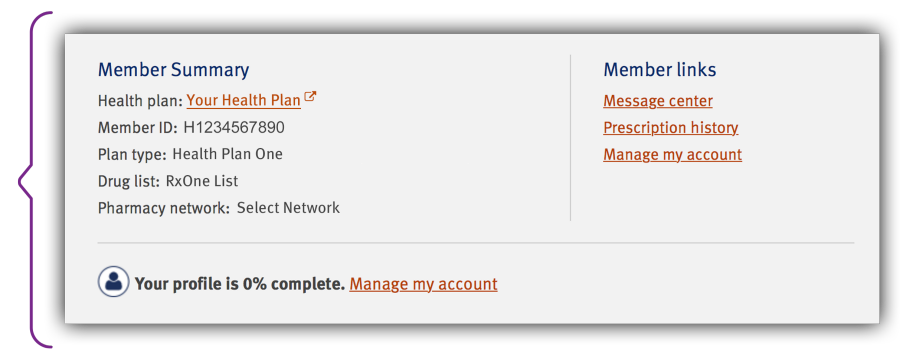Click the 'Drug list:' label
Screen dimensions: 900x360
click(129, 181)
